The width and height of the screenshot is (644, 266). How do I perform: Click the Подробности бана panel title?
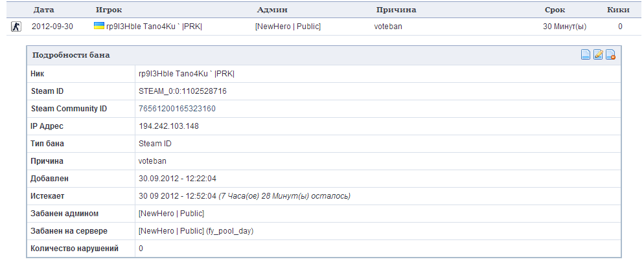71,55
